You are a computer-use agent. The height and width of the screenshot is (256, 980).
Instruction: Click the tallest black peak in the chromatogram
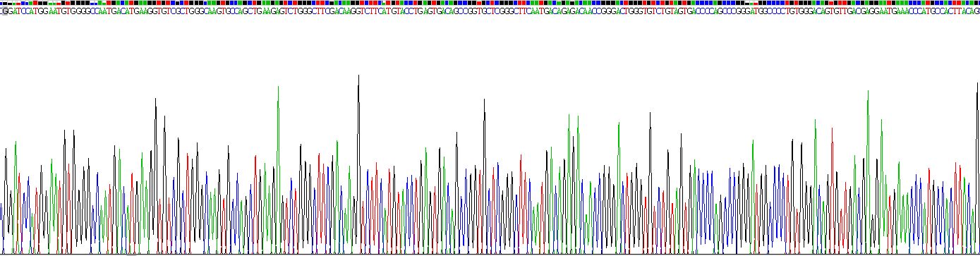tap(358, 164)
